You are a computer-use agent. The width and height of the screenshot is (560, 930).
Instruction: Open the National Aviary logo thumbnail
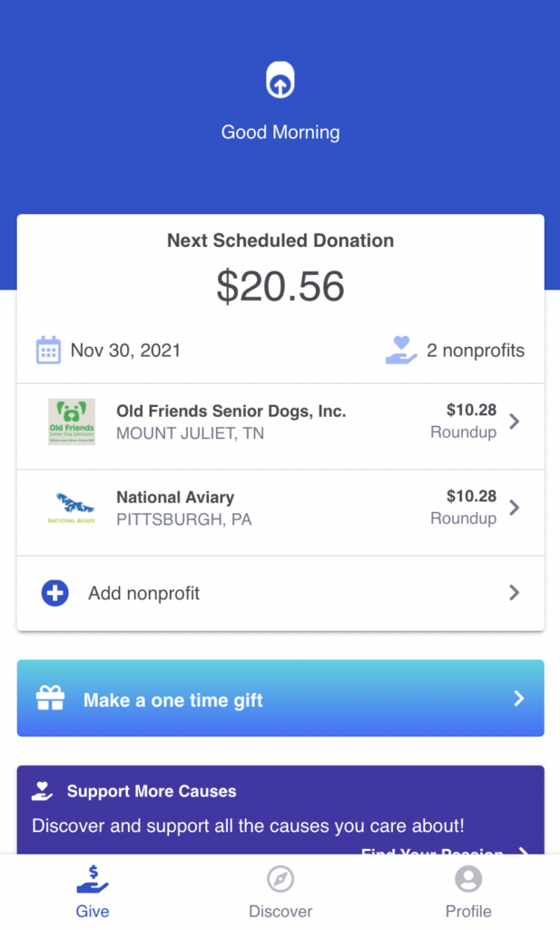click(x=72, y=508)
